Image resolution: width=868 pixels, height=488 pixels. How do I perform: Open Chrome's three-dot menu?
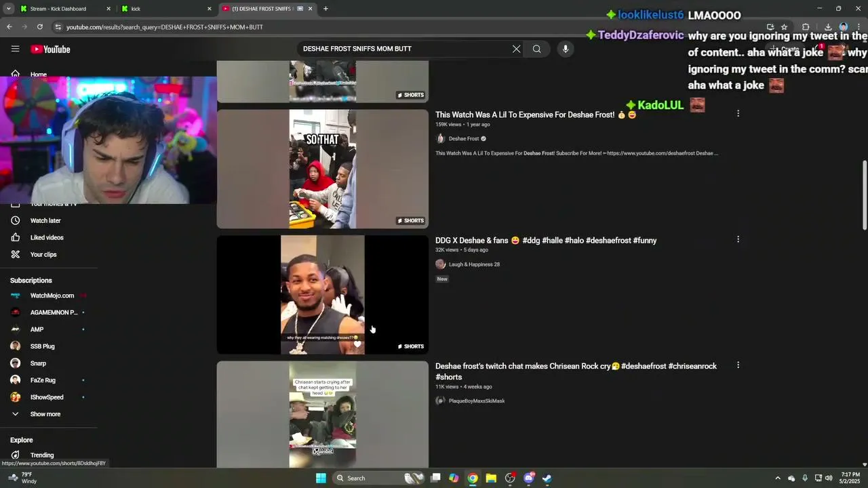pyautogui.click(x=859, y=27)
